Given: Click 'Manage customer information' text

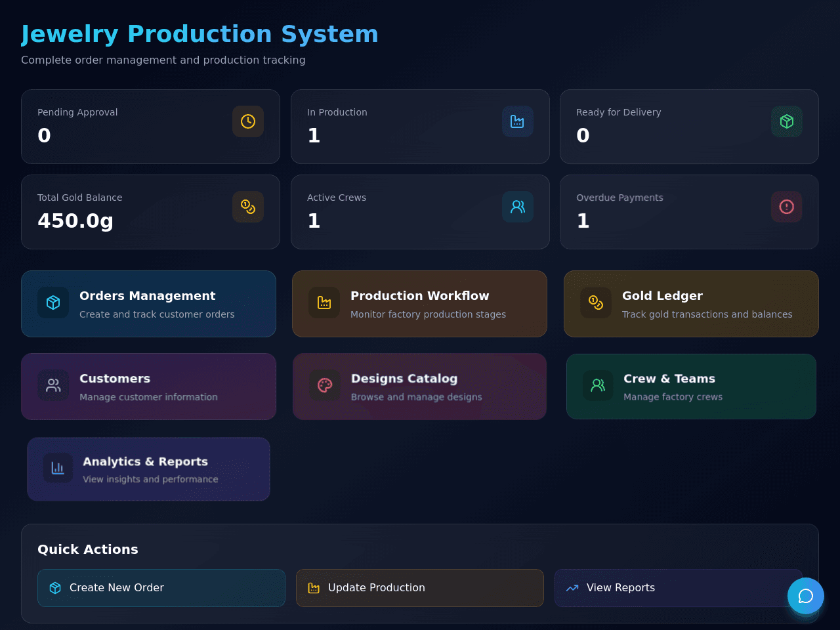Looking at the screenshot, I should [x=148, y=397].
